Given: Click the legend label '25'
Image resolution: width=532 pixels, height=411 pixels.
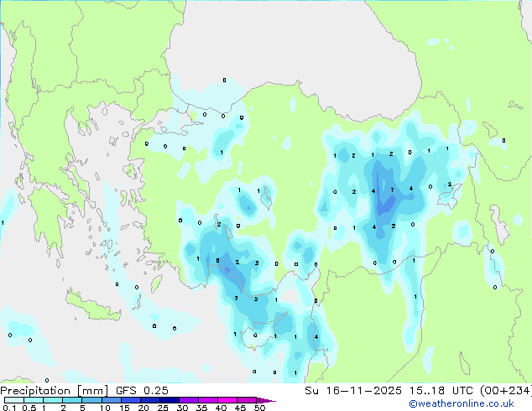Looking at the screenshot, I should pyautogui.click(x=163, y=408).
